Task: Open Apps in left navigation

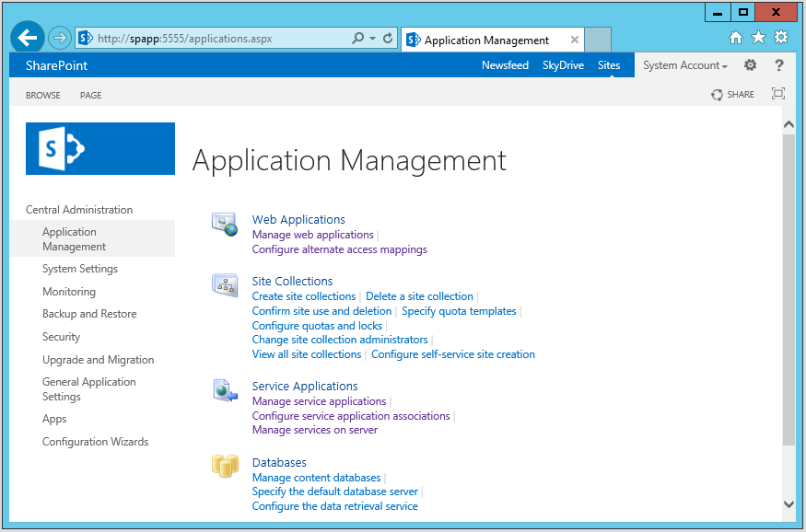Action: [54, 419]
